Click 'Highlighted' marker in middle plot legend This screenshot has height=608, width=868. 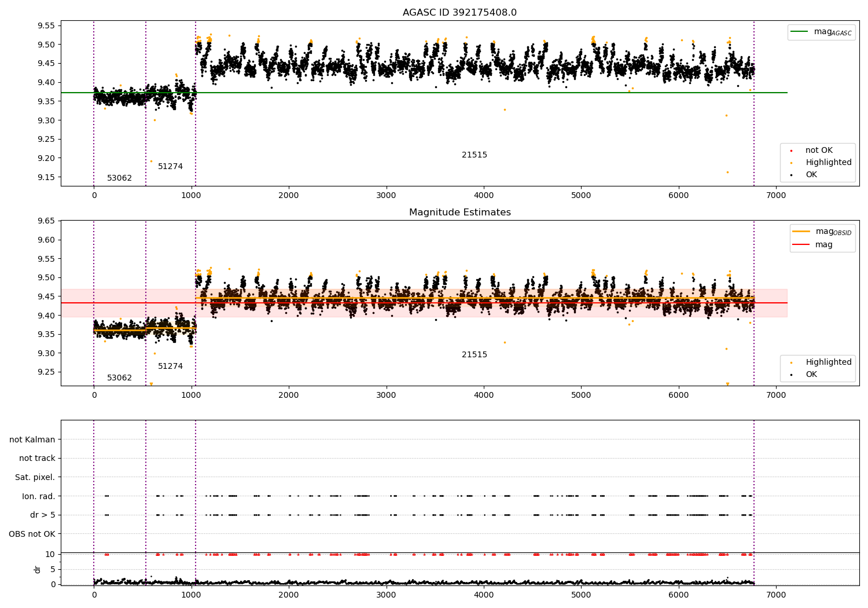tap(791, 363)
